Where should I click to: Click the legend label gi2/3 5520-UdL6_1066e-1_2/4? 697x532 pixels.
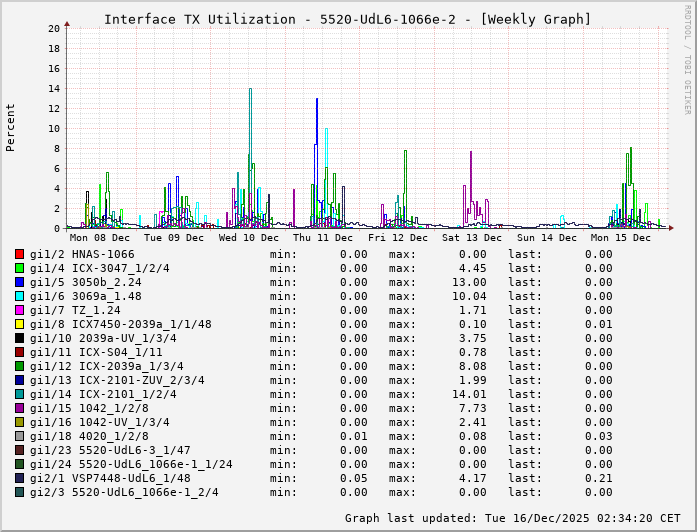[124, 492]
